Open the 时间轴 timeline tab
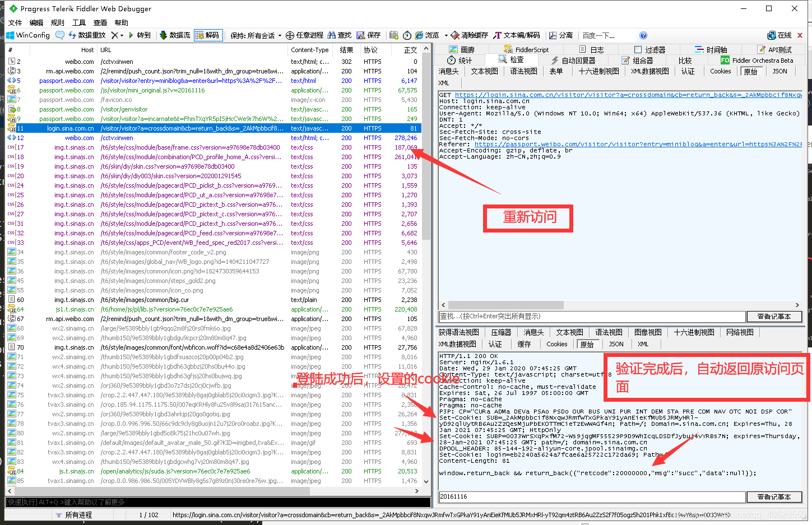 point(711,50)
